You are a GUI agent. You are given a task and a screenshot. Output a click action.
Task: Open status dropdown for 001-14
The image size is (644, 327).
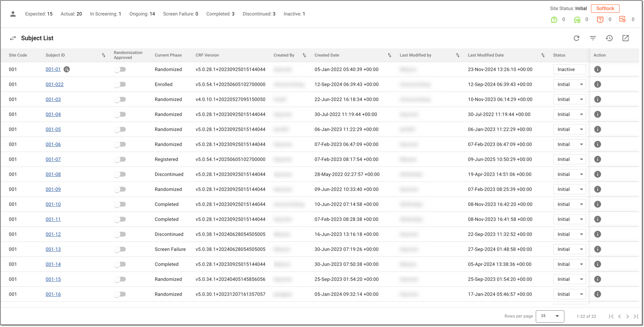pos(570,264)
